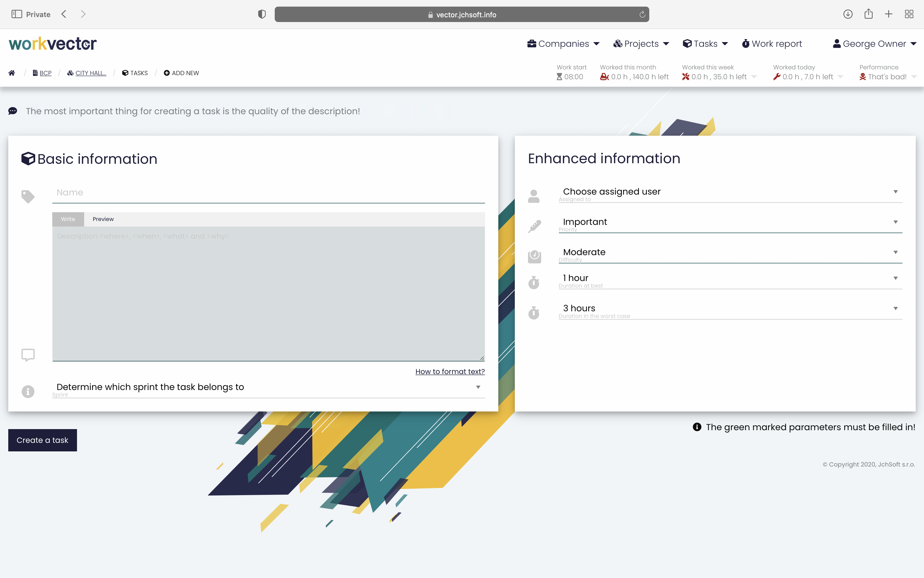924x578 pixels.
Task: Open Choose assigned user dropdown
Action: [x=730, y=192]
